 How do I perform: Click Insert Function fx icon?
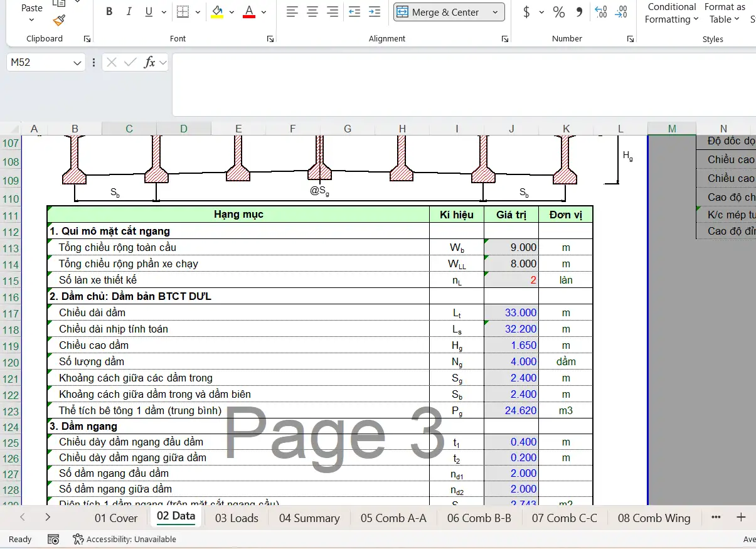(x=149, y=62)
